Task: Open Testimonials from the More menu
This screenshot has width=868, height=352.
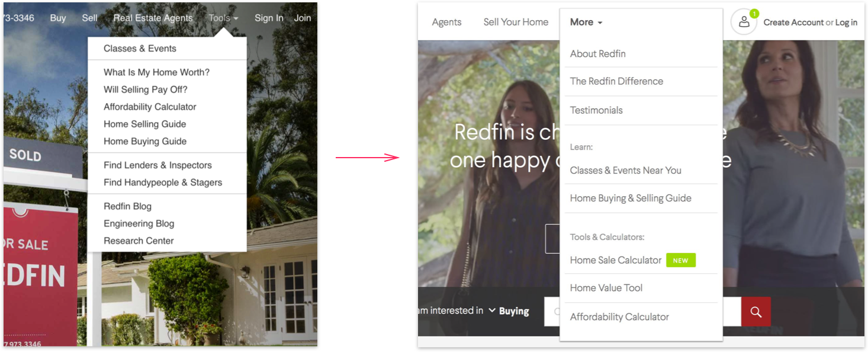Action: pyautogui.click(x=596, y=110)
